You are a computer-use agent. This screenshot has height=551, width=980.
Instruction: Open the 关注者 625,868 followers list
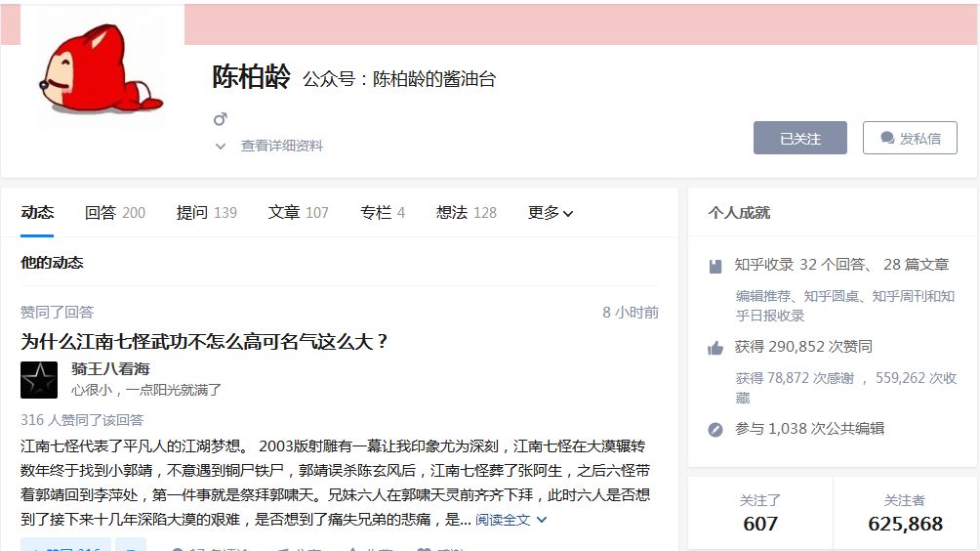[x=905, y=514]
